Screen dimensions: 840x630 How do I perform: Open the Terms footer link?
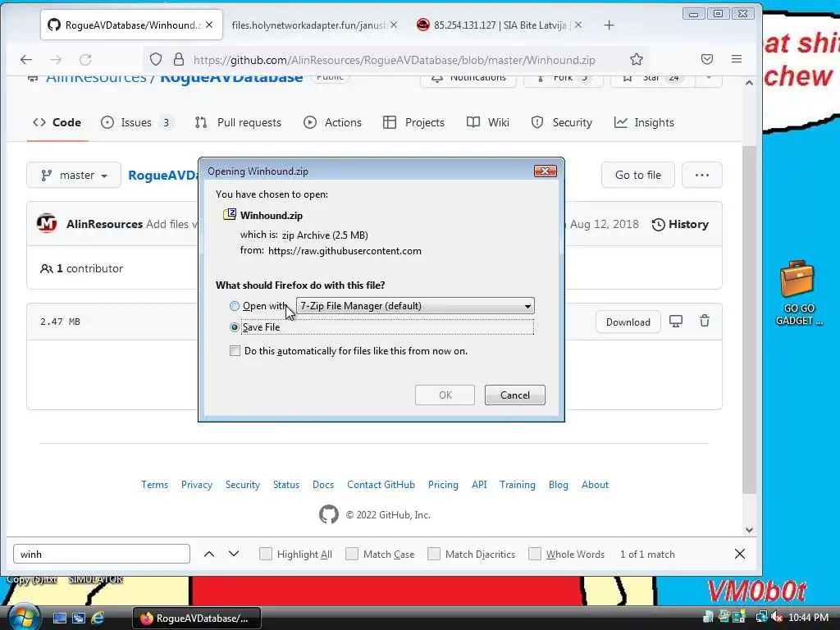pyautogui.click(x=154, y=485)
